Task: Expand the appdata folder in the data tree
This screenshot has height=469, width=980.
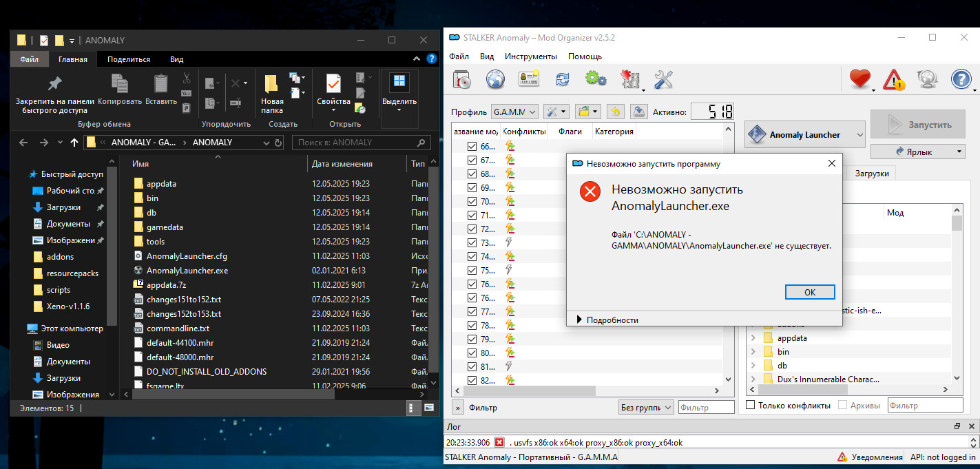Action: point(753,338)
